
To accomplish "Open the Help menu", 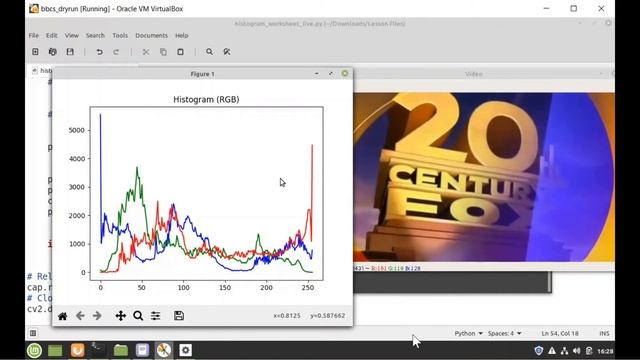I will click(x=182, y=36).
